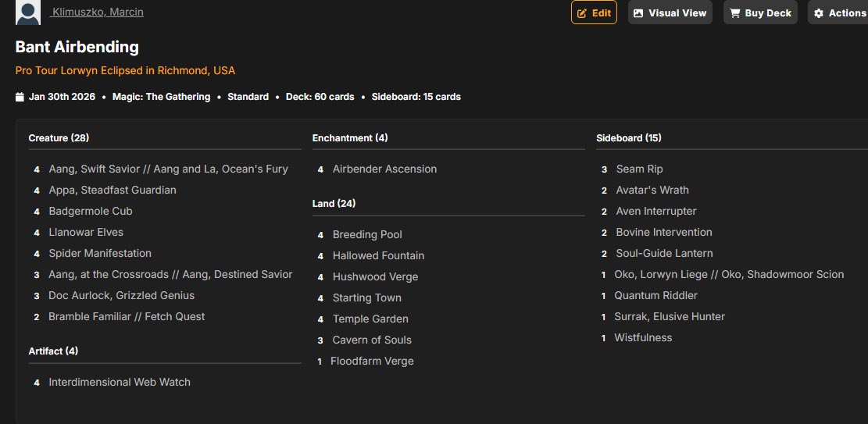The width and height of the screenshot is (868, 424).
Task: Select the Badgermole Cub card
Action: click(90, 211)
